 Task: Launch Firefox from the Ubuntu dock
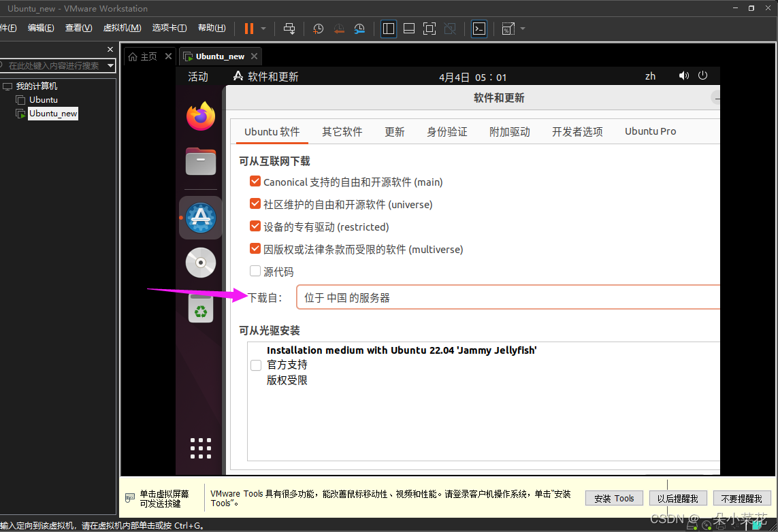coord(200,116)
